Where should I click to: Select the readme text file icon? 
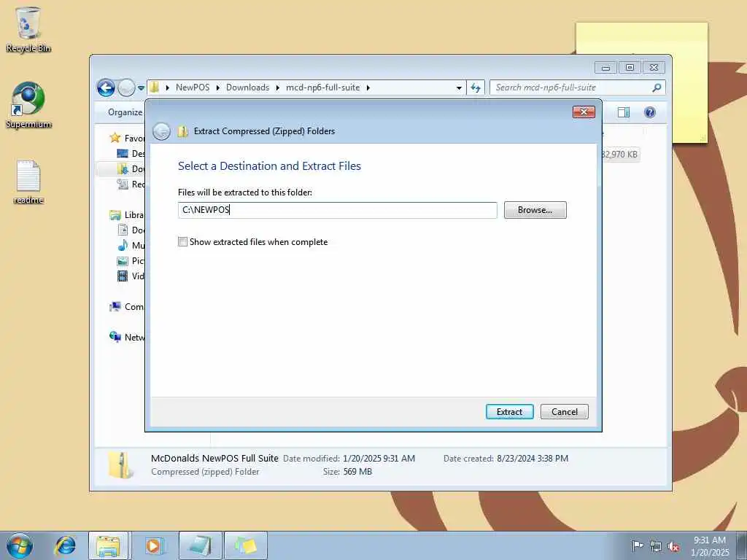[28, 182]
